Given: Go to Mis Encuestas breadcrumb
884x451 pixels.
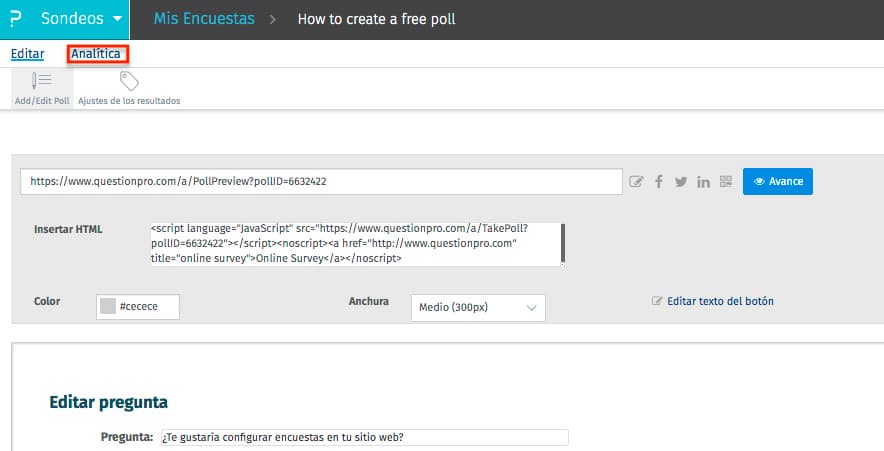Looking at the screenshot, I should tap(204, 19).
